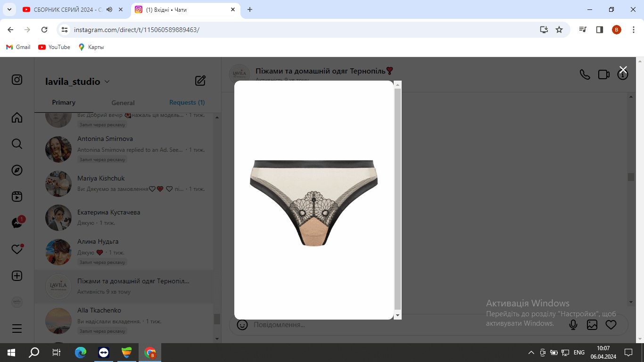Open the Explore compass icon
The width and height of the screenshot is (644, 362).
[x=17, y=170]
